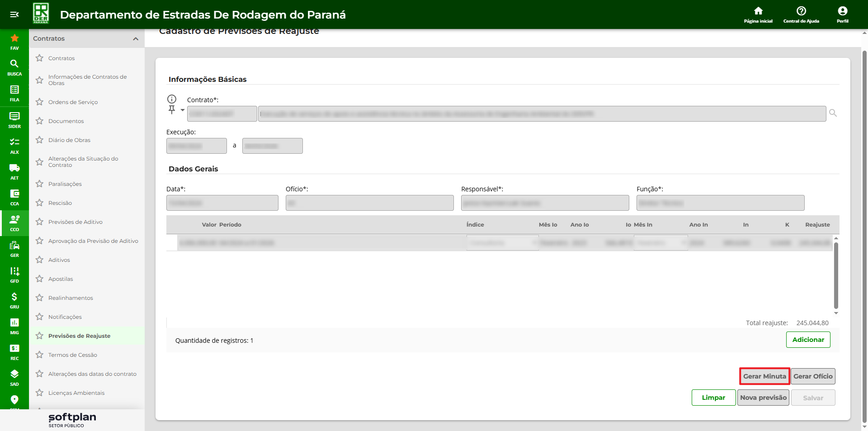Open the Índice dropdown in table row
The height and width of the screenshot is (431, 868).
[x=535, y=243]
